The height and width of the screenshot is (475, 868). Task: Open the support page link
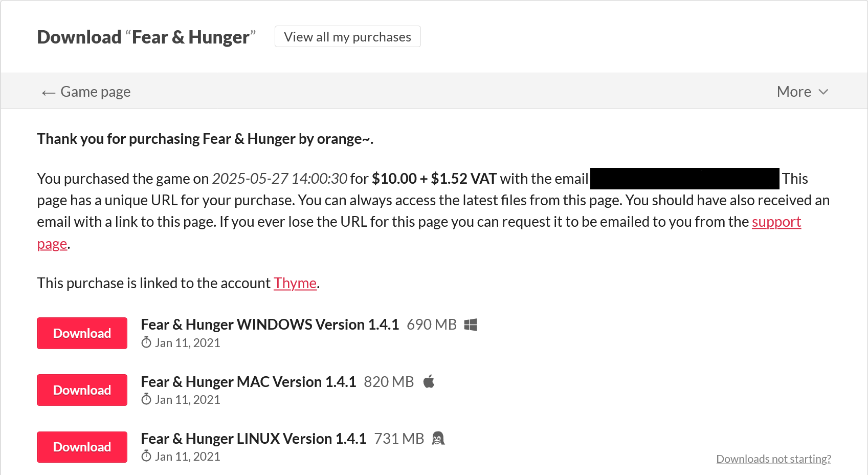click(x=776, y=222)
